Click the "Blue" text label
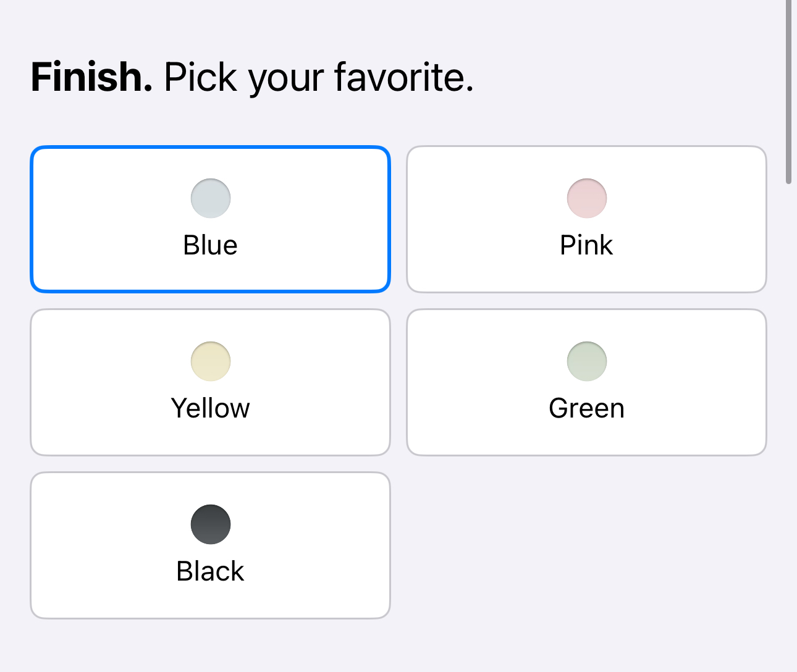 point(211,245)
